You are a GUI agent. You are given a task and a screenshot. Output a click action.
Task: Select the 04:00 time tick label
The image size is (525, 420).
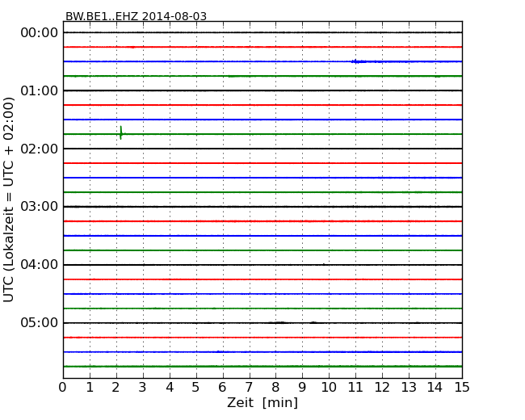coord(40,265)
